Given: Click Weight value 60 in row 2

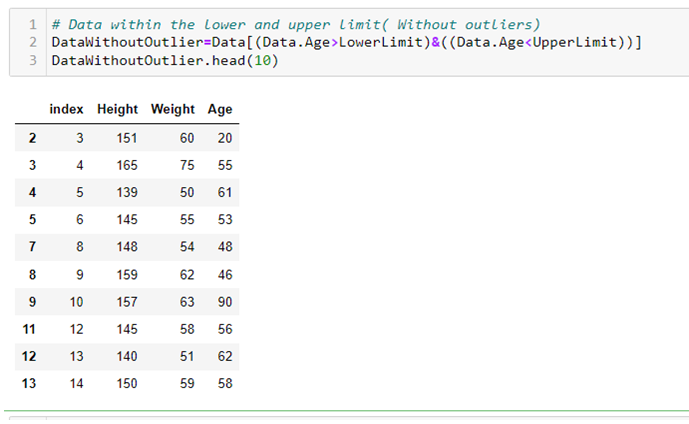Looking at the screenshot, I should (x=187, y=138).
